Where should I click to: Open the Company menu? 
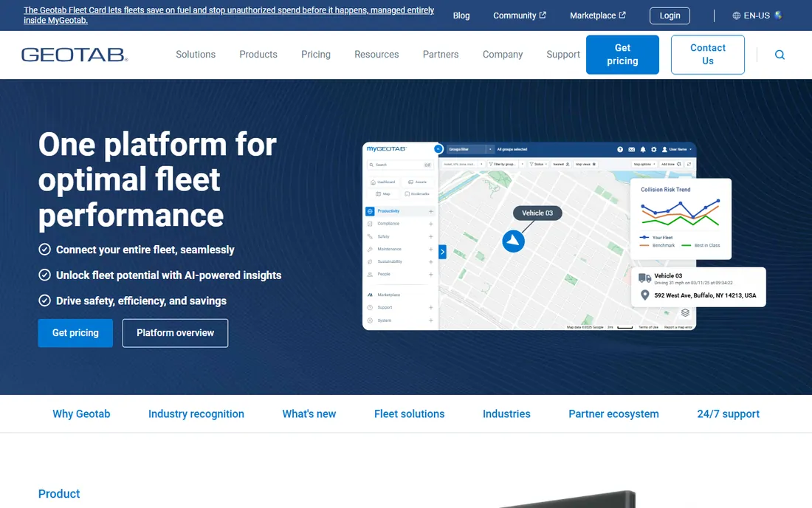click(x=502, y=55)
